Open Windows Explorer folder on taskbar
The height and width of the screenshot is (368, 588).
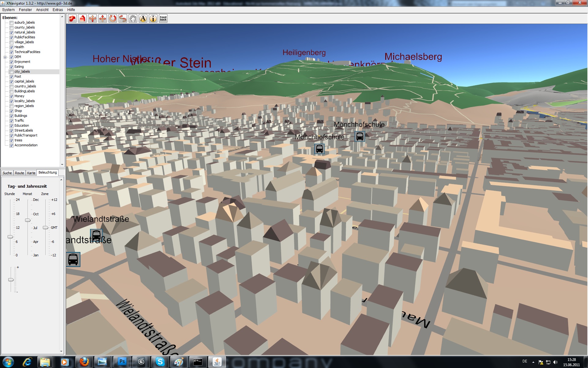click(x=45, y=362)
